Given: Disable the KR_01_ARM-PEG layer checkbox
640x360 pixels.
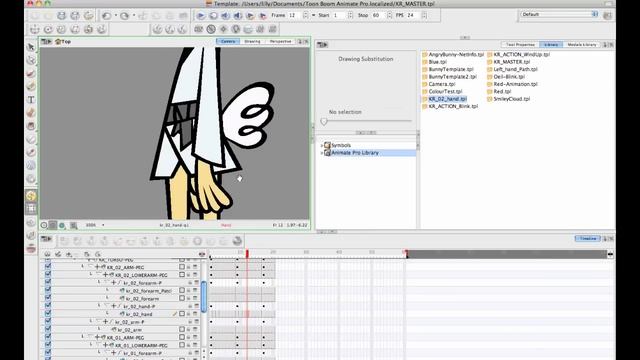Looking at the screenshot, I should 48,337.
